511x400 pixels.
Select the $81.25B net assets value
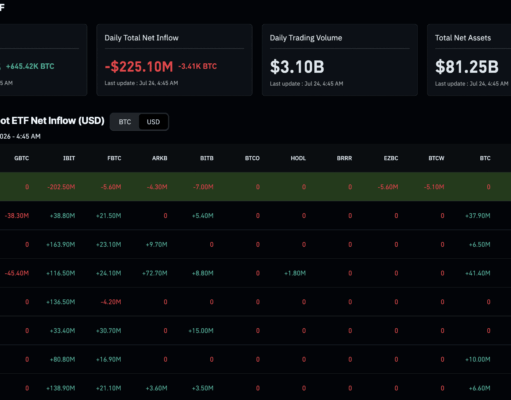[467, 67]
